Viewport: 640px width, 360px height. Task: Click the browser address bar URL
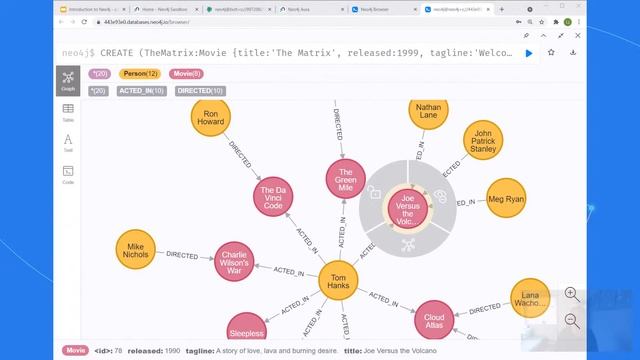[x=146, y=22]
